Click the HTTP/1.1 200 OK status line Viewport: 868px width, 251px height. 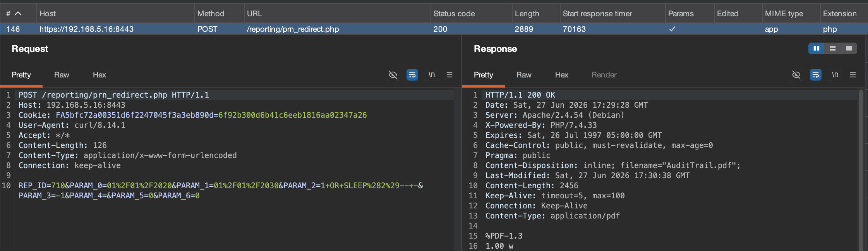pyautogui.click(x=520, y=95)
